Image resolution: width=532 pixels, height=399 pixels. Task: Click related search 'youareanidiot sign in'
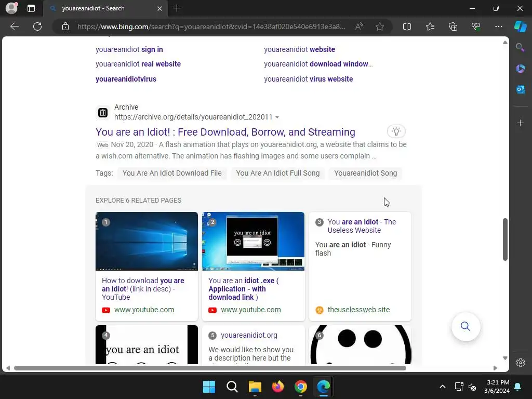129,49
